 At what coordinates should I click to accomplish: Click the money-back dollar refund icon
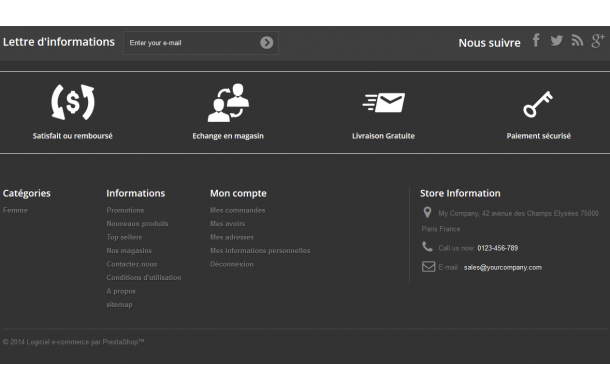click(73, 102)
